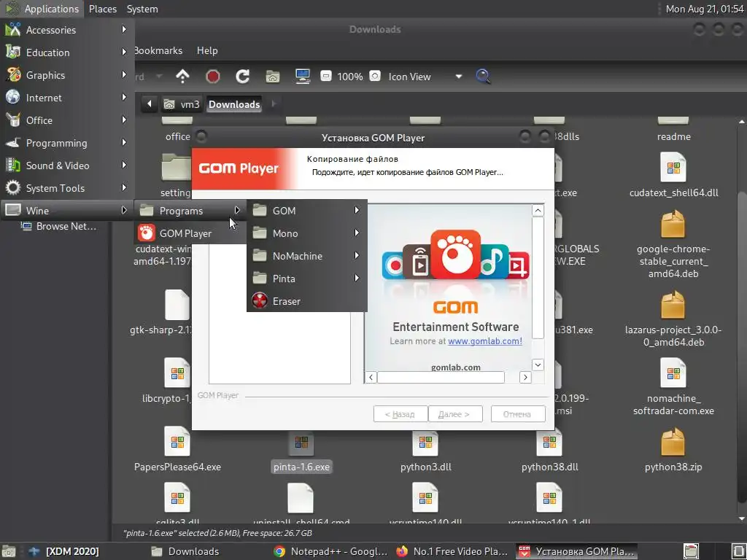This screenshot has height=560, width=747.
Task: Expand the NoMachine folder submenu
Action: point(307,256)
